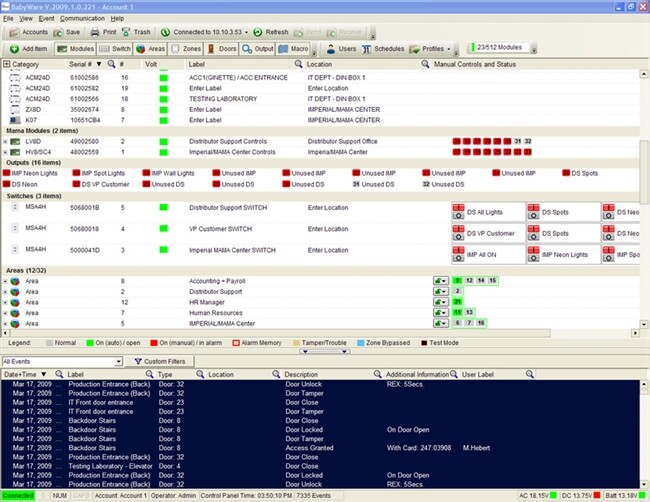Open the Event menu
This screenshot has height=502, width=650.
pyautogui.click(x=47, y=18)
